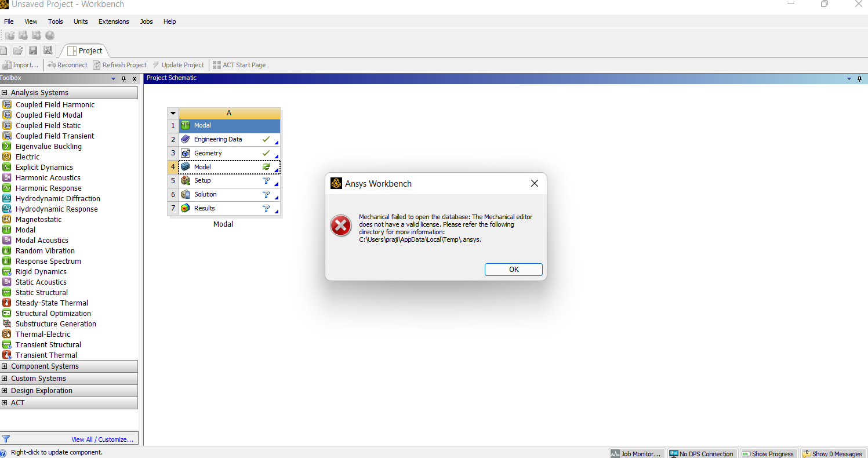868x458 pixels.
Task: Close the Ansys Workbench error dialog
Action: point(534,183)
